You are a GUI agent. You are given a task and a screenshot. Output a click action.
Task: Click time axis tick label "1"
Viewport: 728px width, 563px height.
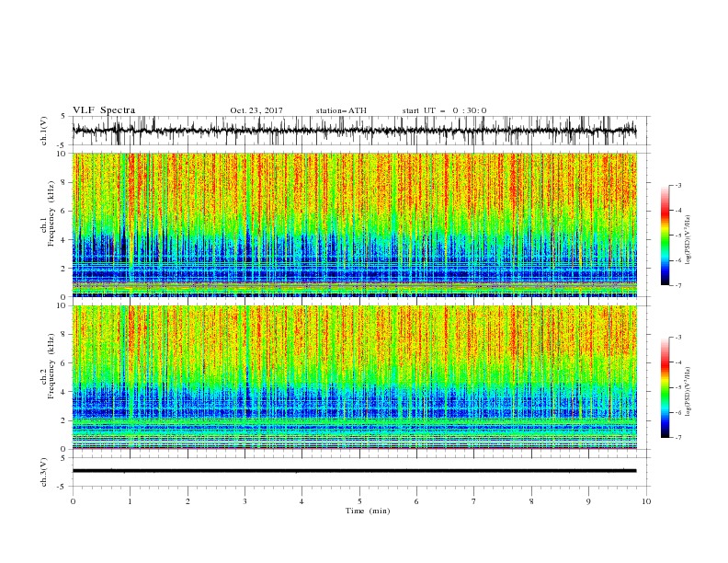(x=131, y=501)
